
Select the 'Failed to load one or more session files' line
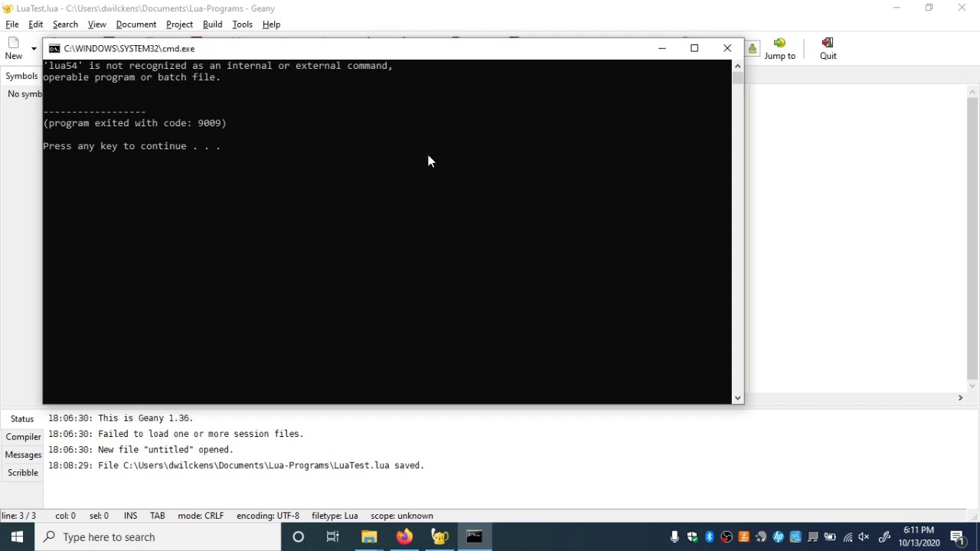(x=175, y=434)
